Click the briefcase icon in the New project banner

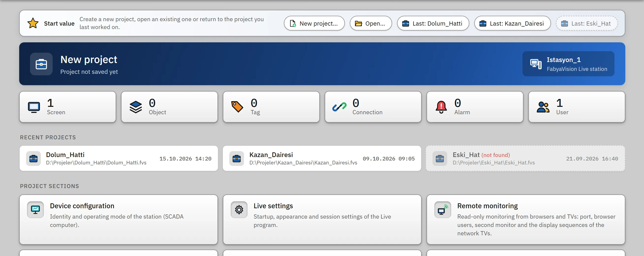pyautogui.click(x=41, y=64)
